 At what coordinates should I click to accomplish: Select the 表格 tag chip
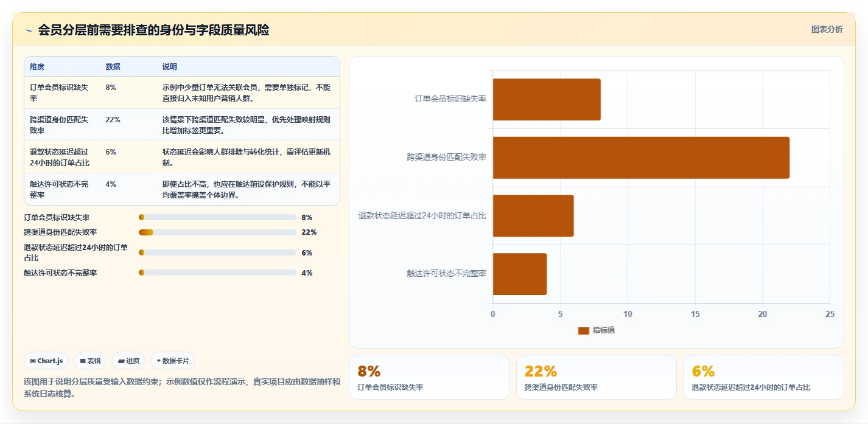pos(90,361)
